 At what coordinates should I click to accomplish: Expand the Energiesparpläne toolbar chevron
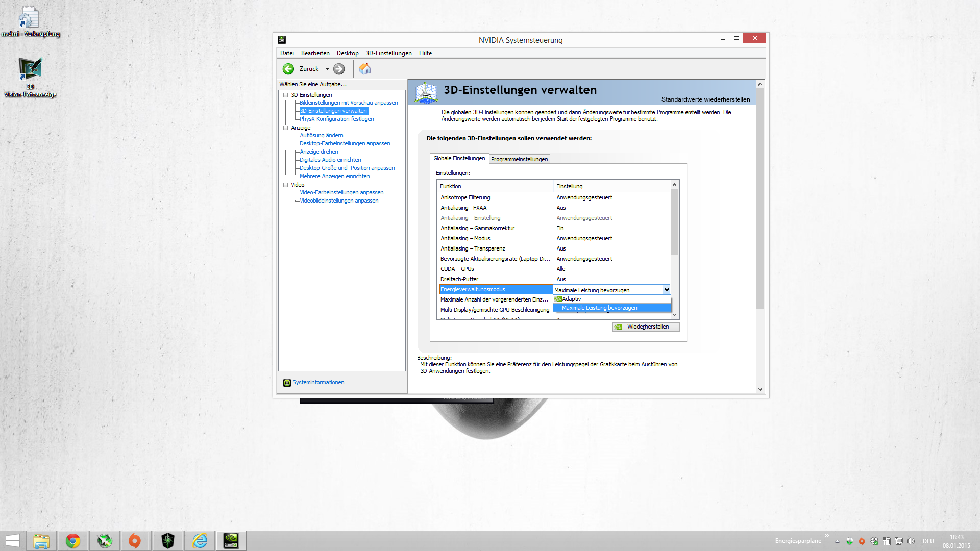pyautogui.click(x=827, y=535)
